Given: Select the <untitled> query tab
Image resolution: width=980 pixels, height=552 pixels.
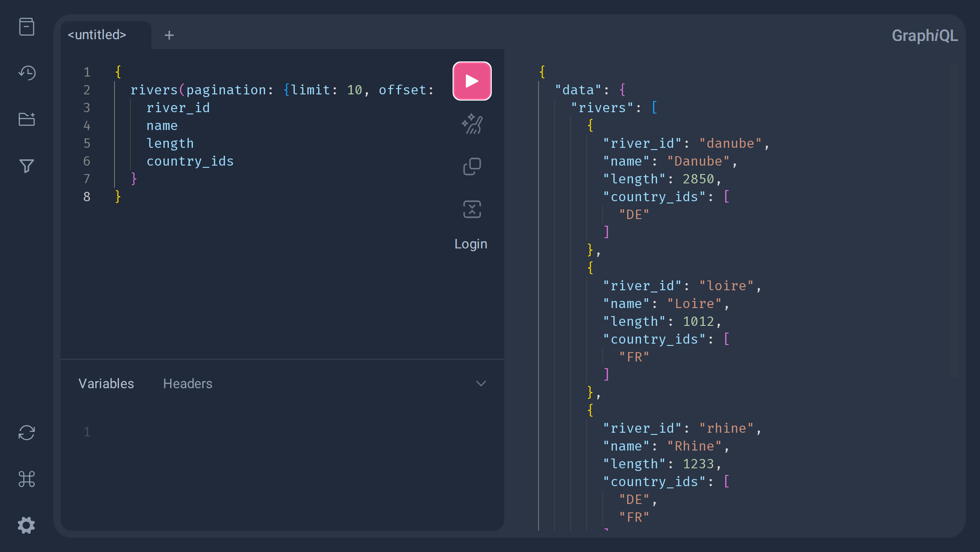Looking at the screenshot, I should coord(97,35).
